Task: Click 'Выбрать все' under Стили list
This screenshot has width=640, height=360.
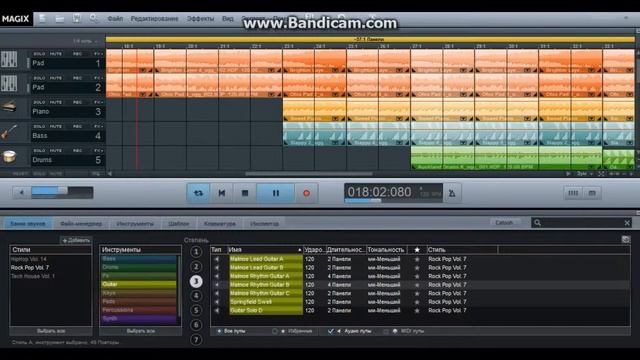Action: (51, 331)
